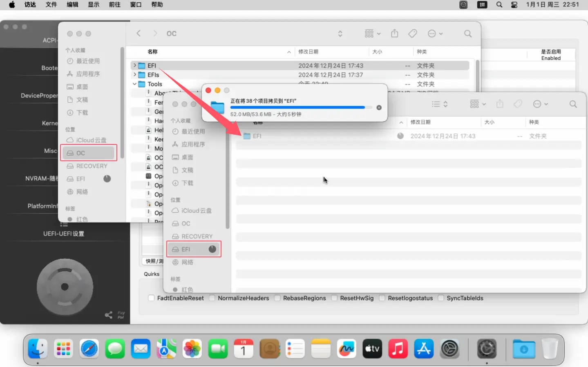Enable the NormalizeHeaders checkbox

click(212, 298)
